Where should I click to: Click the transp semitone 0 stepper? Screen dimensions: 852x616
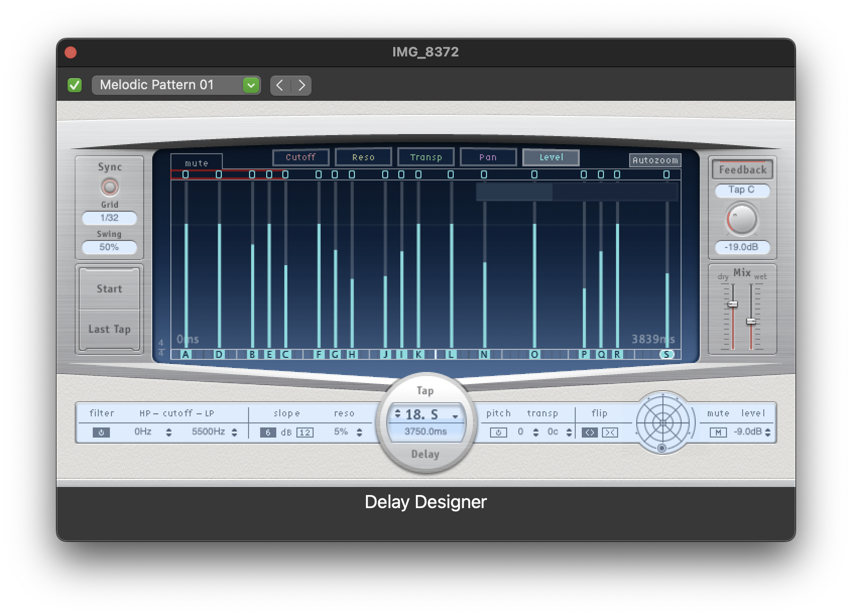(536, 432)
